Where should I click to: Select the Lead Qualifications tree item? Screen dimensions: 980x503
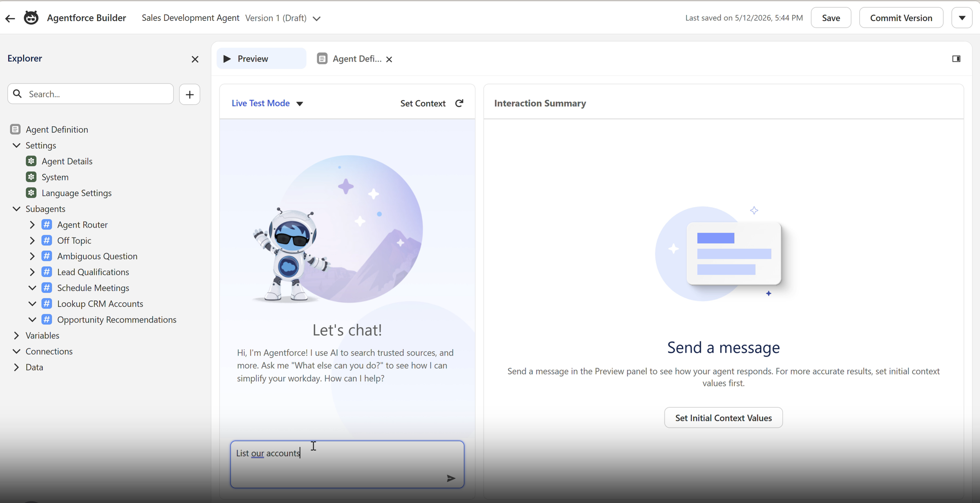pos(93,272)
